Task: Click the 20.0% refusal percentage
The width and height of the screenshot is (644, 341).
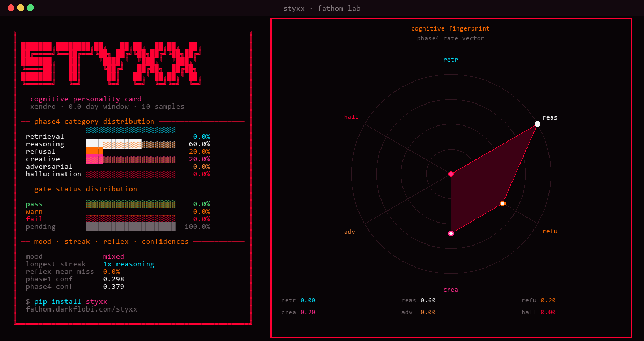Action: tap(200, 152)
